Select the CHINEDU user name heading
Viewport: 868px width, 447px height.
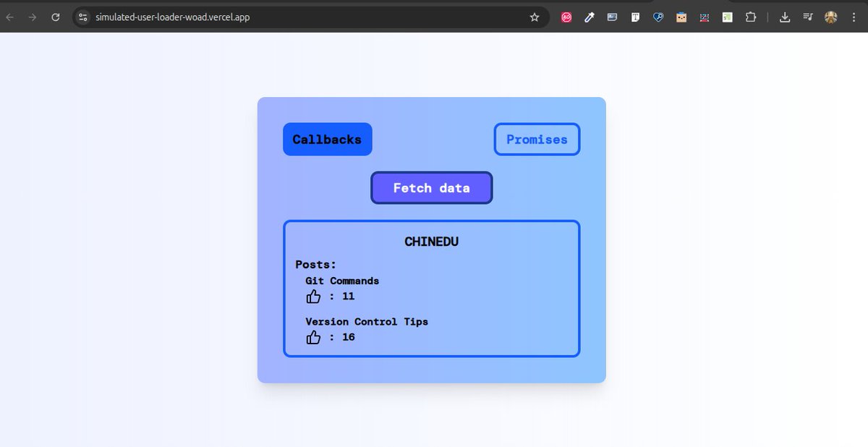tap(432, 242)
